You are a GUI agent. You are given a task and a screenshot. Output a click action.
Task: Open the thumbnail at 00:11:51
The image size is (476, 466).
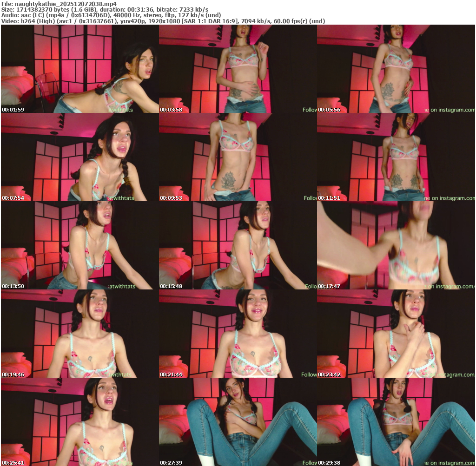[x=396, y=157]
